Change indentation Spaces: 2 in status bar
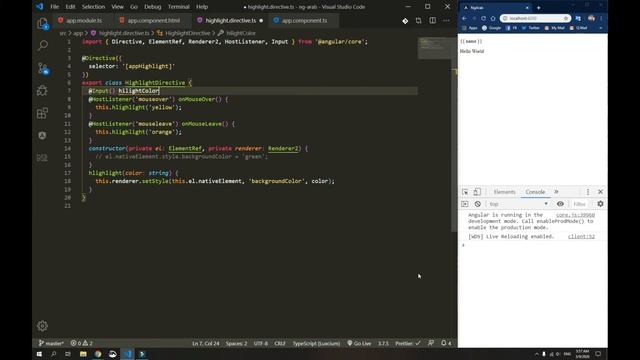Viewport: 640px width, 360px height. (236, 343)
